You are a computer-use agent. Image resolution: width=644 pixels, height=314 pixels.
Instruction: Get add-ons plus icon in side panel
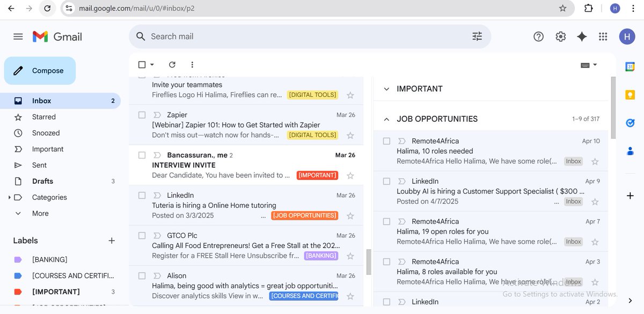point(630,196)
